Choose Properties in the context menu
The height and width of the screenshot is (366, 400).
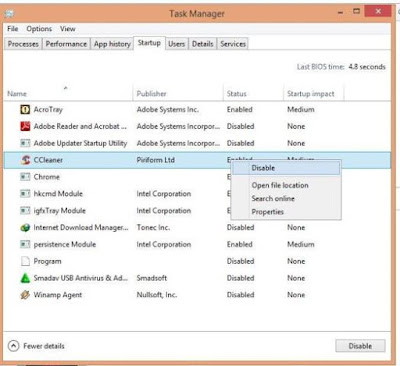[286, 212]
